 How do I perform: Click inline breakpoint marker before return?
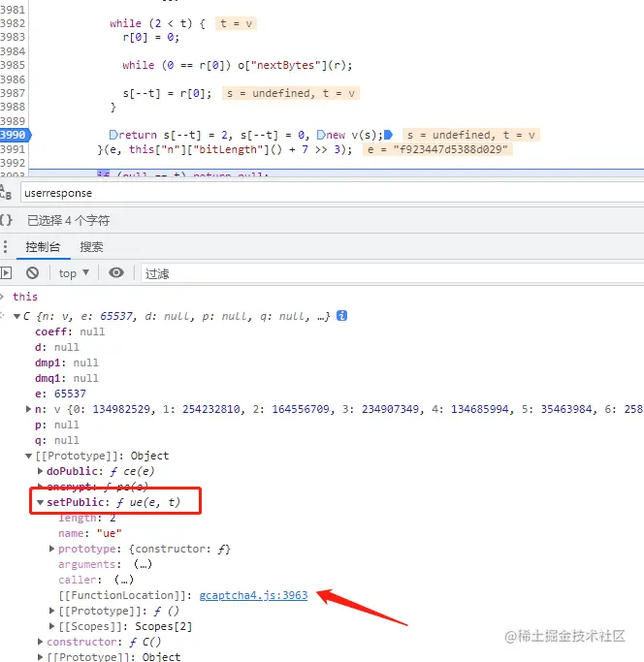(113, 135)
